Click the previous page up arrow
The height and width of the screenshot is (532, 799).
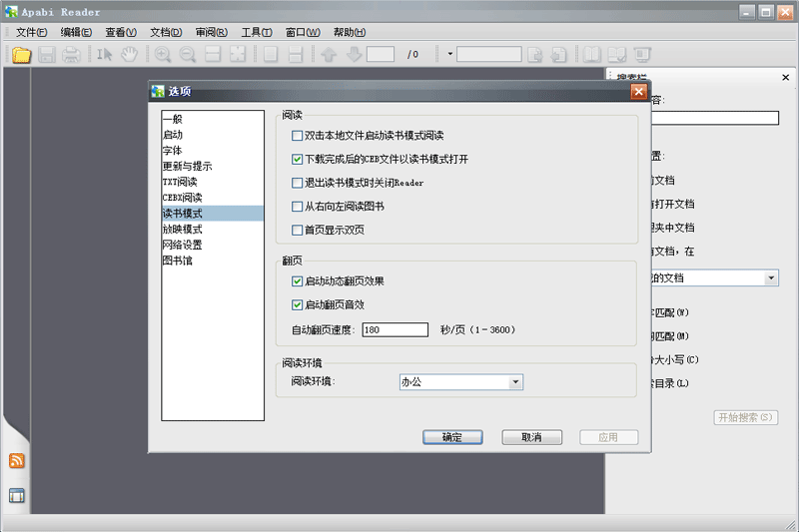(x=329, y=55)
